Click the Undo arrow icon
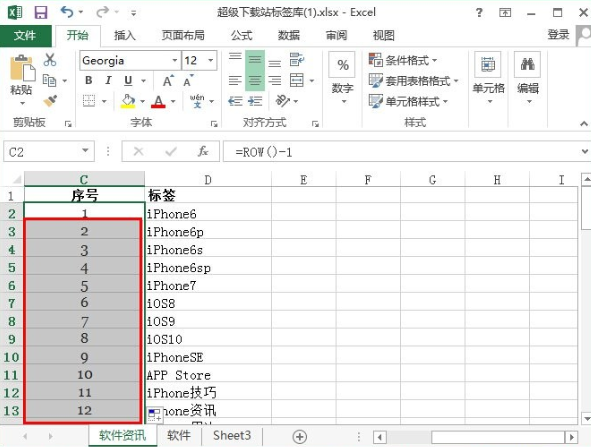Image resolution: width=591 pixels, height=447 pixels. (67, 12)
